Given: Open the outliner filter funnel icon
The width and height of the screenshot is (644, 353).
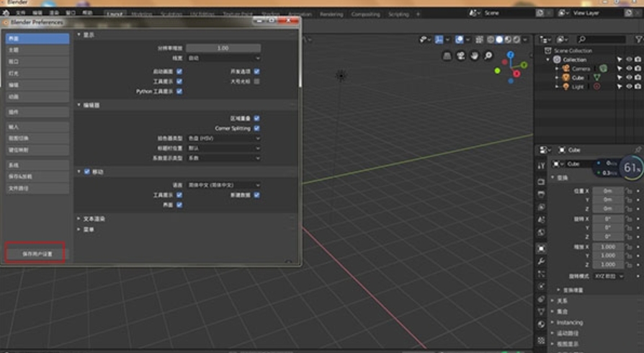Looking at the screenshot, I should [x=639, y=40].
